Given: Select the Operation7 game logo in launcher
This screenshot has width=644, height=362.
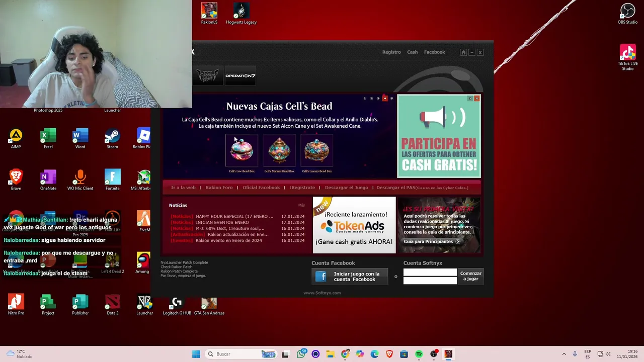Looking at the screenshot, I should click(240, 76).
